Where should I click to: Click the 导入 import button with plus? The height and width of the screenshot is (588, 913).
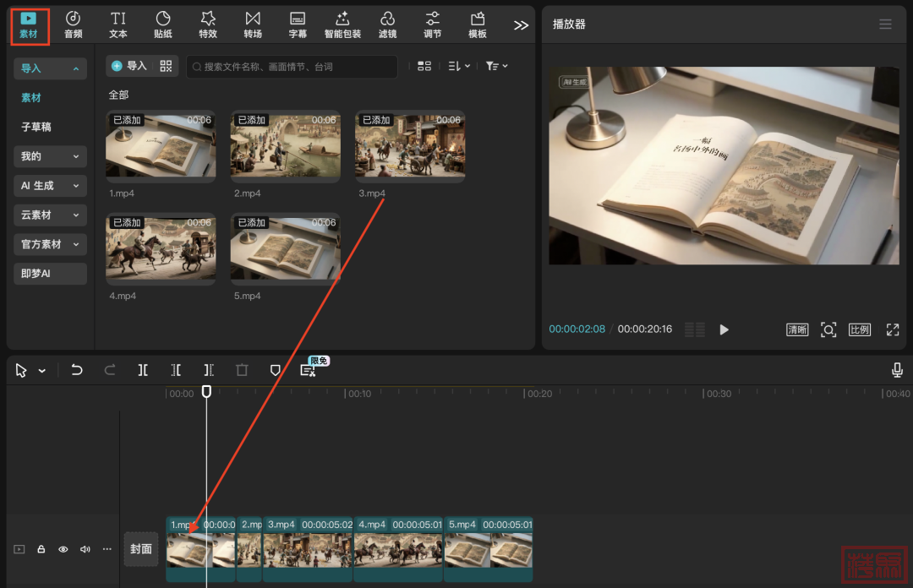[129, 66]
